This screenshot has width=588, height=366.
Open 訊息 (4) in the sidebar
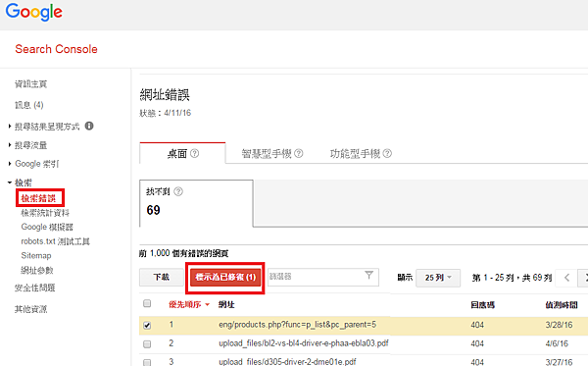(28, 105)
